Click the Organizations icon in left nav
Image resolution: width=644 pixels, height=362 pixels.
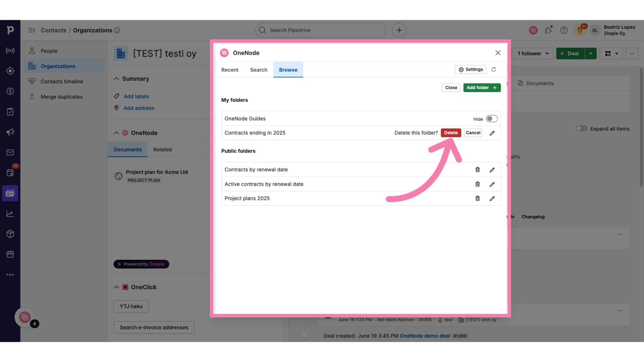32,66
